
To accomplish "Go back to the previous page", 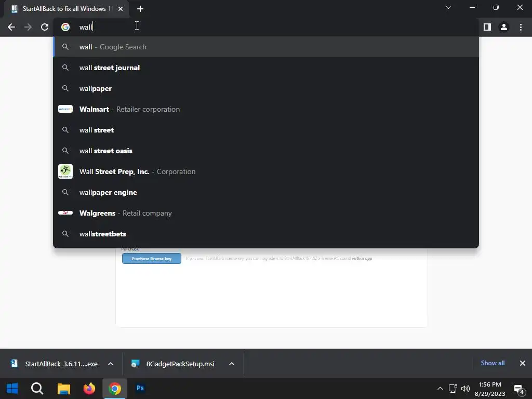I will 11,27.
